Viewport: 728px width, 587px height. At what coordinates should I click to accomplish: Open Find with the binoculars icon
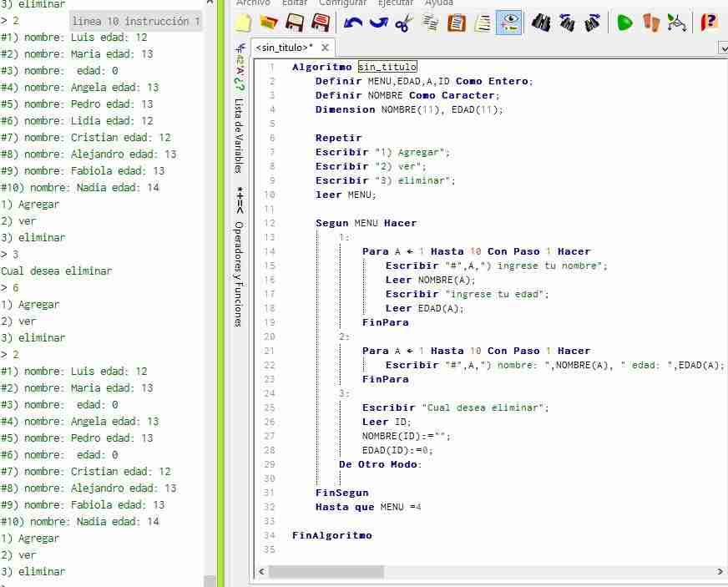[541, 23]
